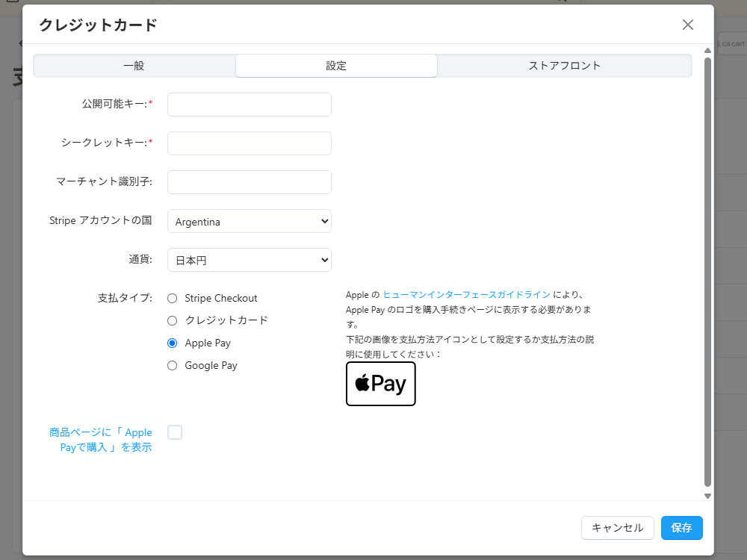Click scrollbar up arrow in dialog
Screen dimensions: 747x560
pos(707,52)
